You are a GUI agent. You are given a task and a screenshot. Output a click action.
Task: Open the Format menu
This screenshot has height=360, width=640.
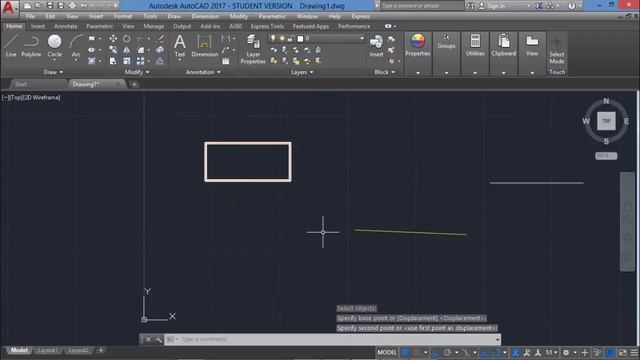tap(123, 16)
